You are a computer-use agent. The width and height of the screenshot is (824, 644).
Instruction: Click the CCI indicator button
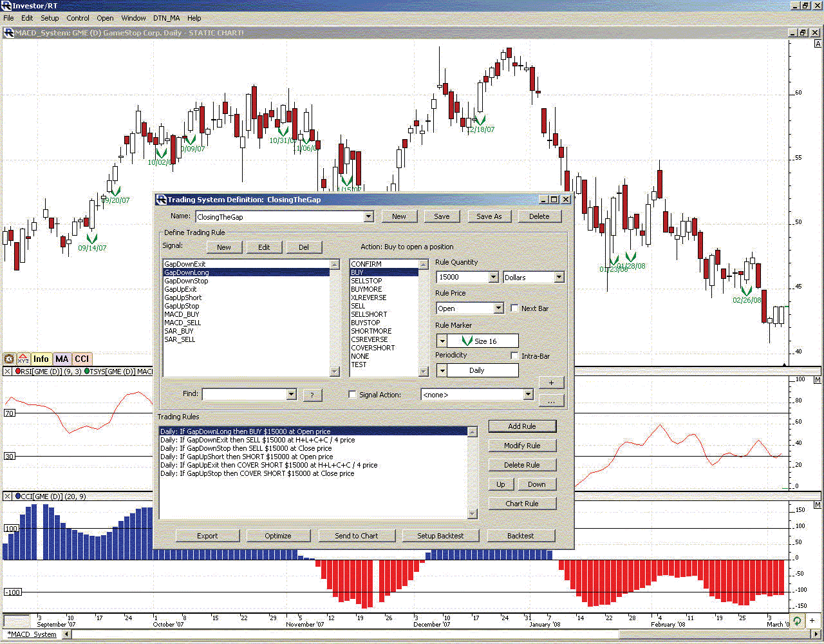(82, 359)
